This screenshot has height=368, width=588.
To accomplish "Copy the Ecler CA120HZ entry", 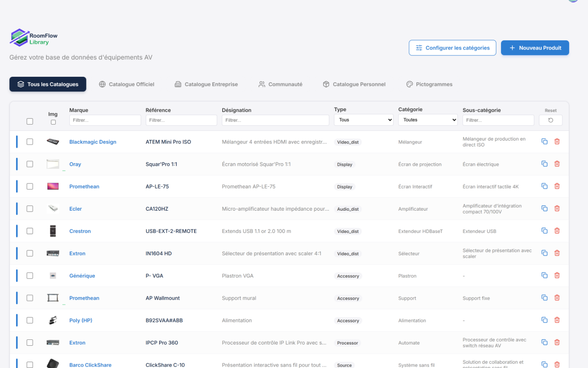I will 544,208.
